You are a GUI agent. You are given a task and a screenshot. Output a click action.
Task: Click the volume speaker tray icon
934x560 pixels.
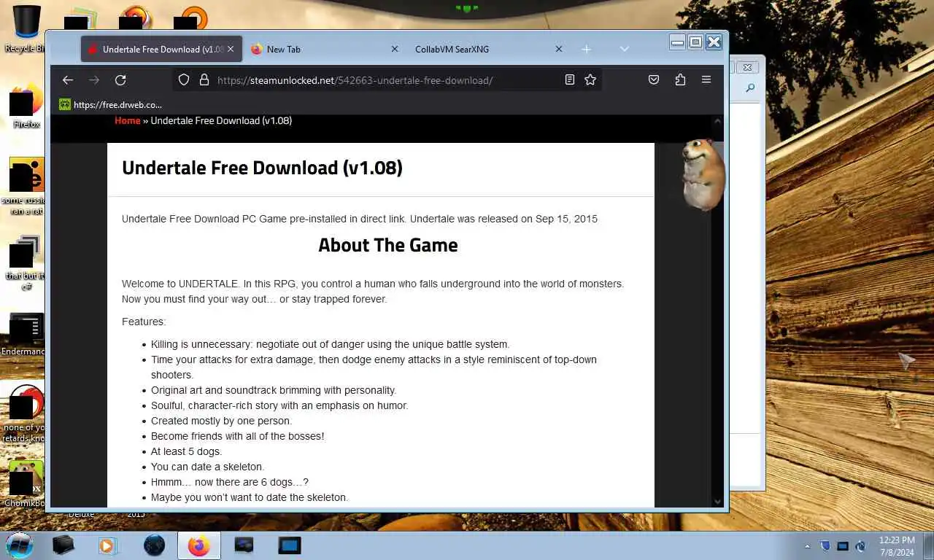[x=860, y=546]
